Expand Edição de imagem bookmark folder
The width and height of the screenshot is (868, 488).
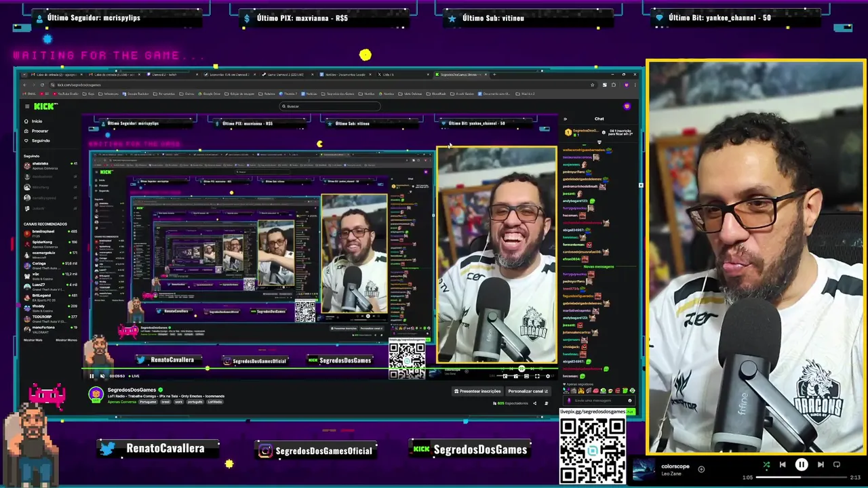241,94
